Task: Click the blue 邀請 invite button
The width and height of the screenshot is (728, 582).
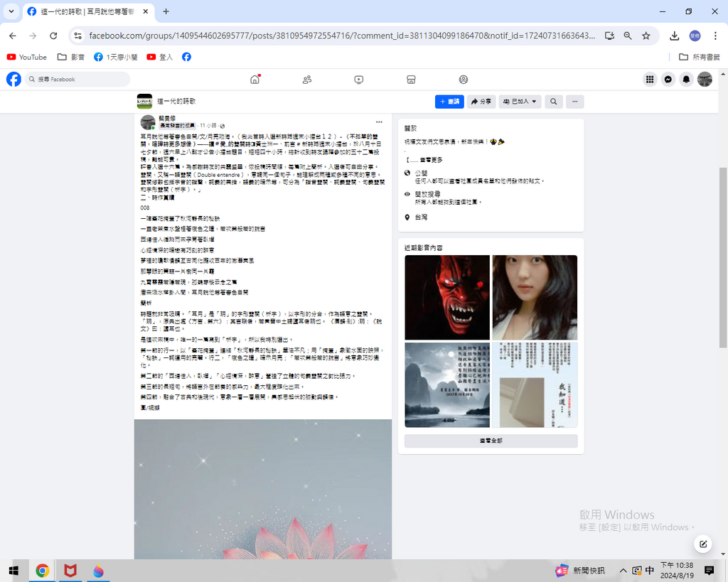Action: point(449,102)
